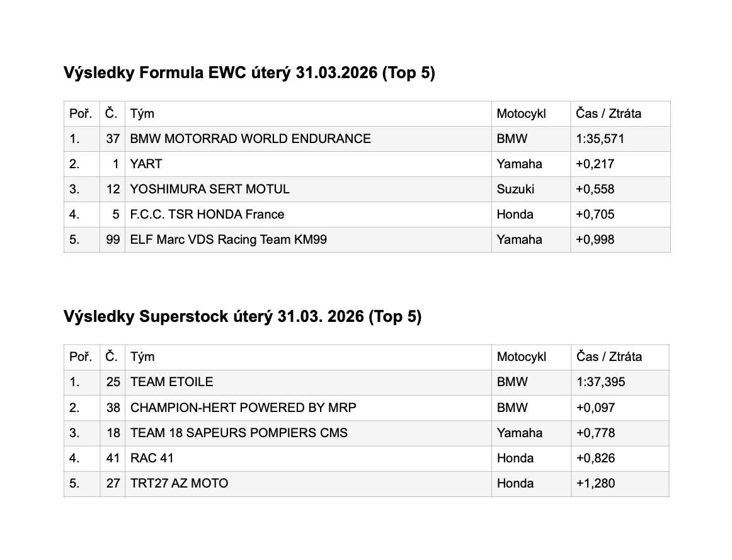The image size is (732, 560).
Task: Select the +0,097 gap cell
Action: pyautogui.click(x=595, y=408)
